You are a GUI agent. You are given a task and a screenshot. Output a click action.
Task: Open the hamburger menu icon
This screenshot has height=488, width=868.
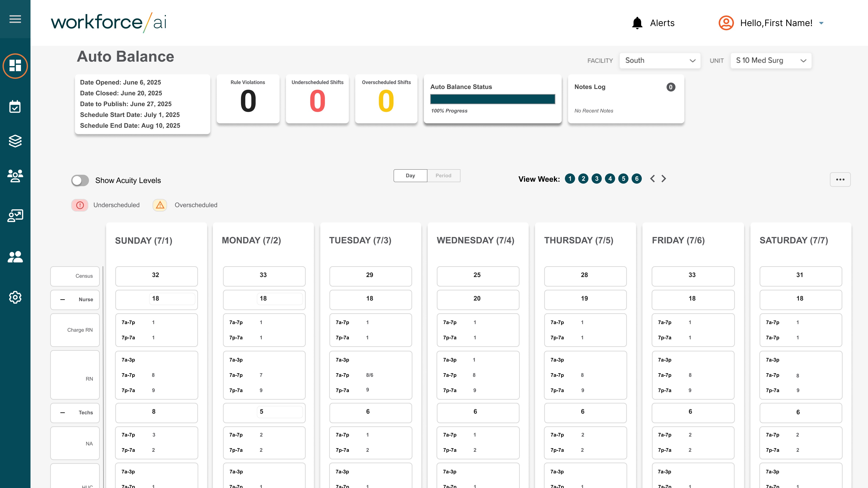point(15,19)
